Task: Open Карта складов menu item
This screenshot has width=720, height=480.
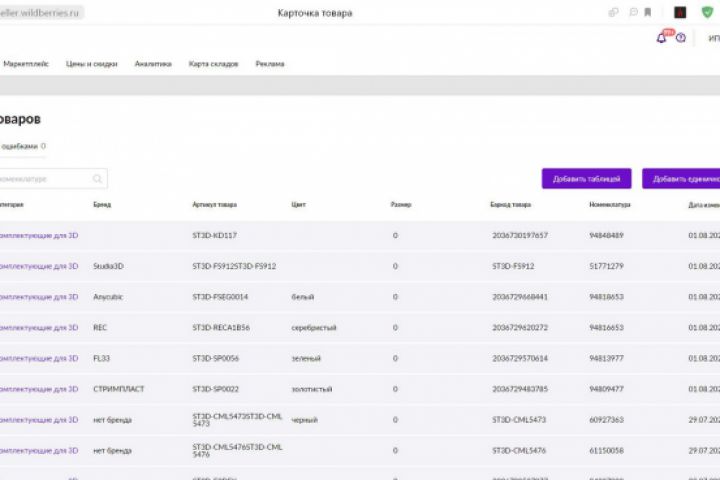Action: point(213,63)
